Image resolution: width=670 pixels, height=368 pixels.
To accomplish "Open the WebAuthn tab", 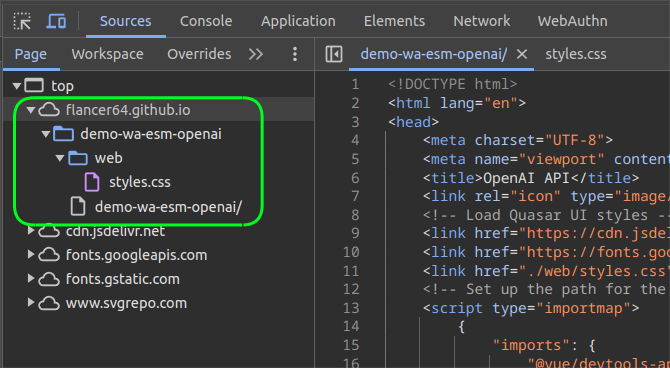I will point(573,21).
